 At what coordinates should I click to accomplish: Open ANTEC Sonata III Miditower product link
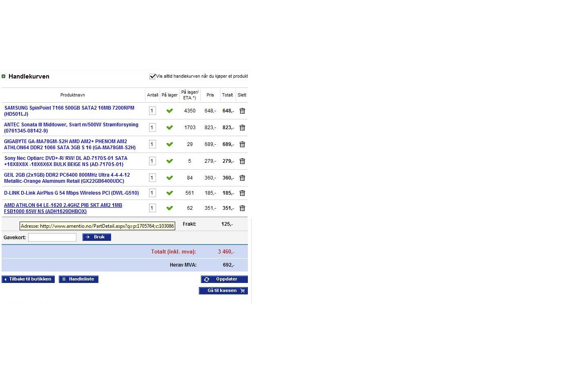[71, 128]
